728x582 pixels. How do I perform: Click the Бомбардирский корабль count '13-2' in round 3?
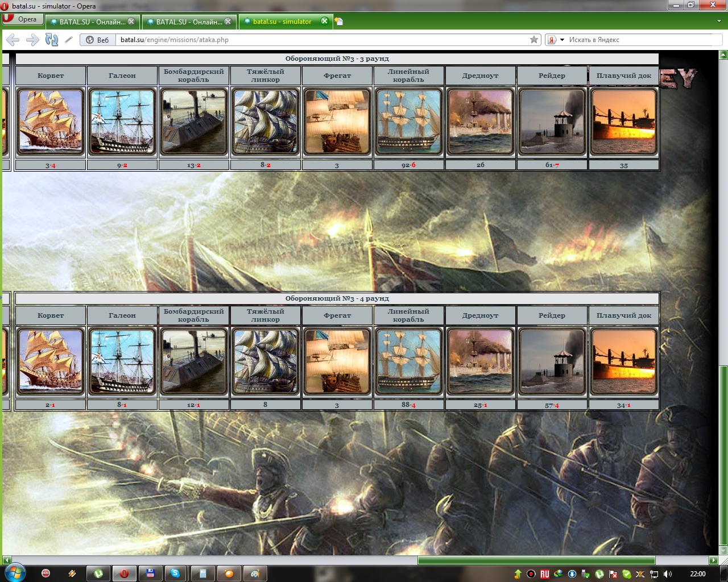point(194,165)
